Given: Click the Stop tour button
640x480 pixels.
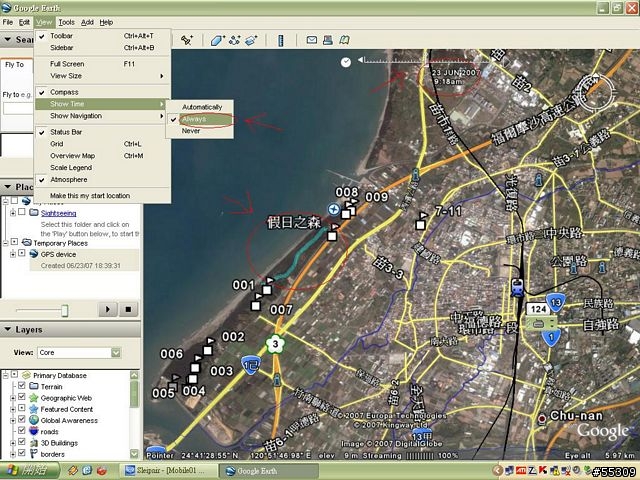Looking at the screenshot, I should click(x=128, y=309).
